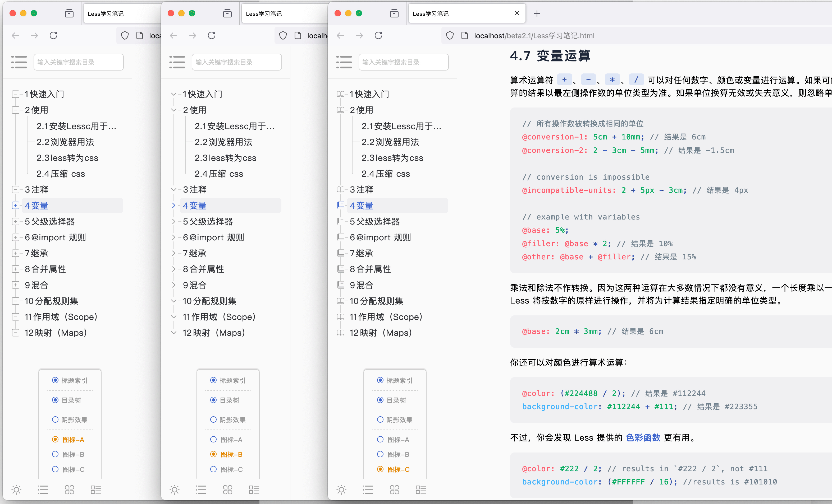
Task: Reload the page in the rightmost browser window
Action: 378,35
